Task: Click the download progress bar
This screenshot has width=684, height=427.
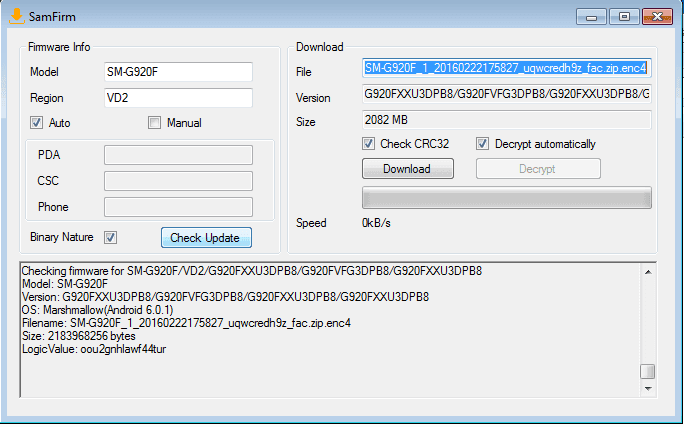Action: click(x=507, y=198)
